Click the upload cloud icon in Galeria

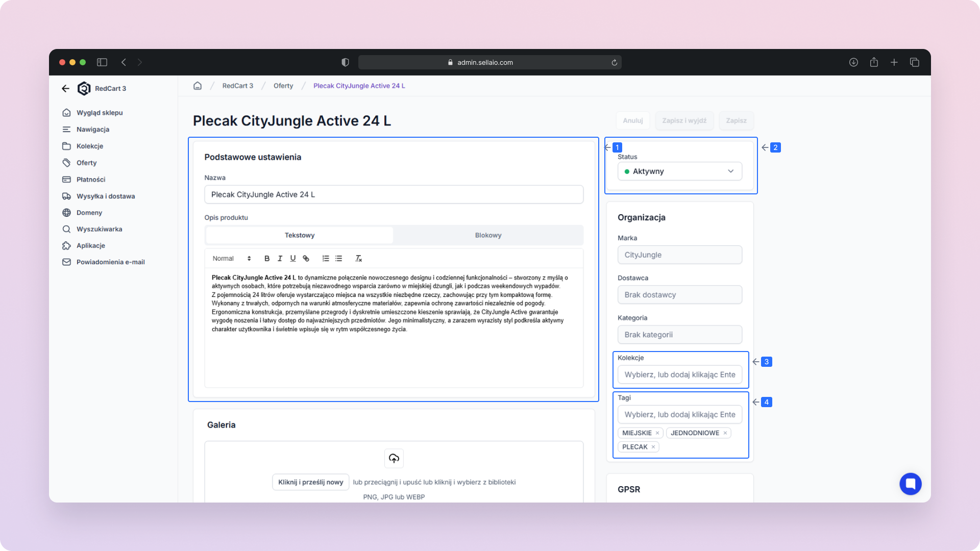point(394,458)
